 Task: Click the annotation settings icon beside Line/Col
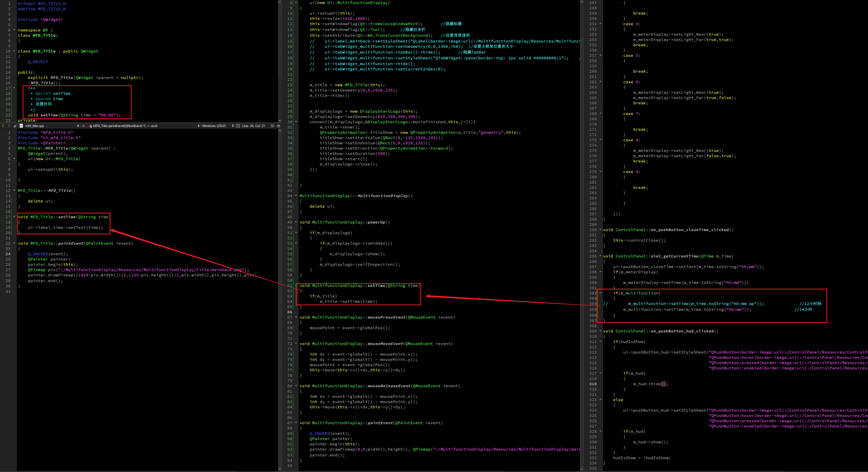[238, 126]
